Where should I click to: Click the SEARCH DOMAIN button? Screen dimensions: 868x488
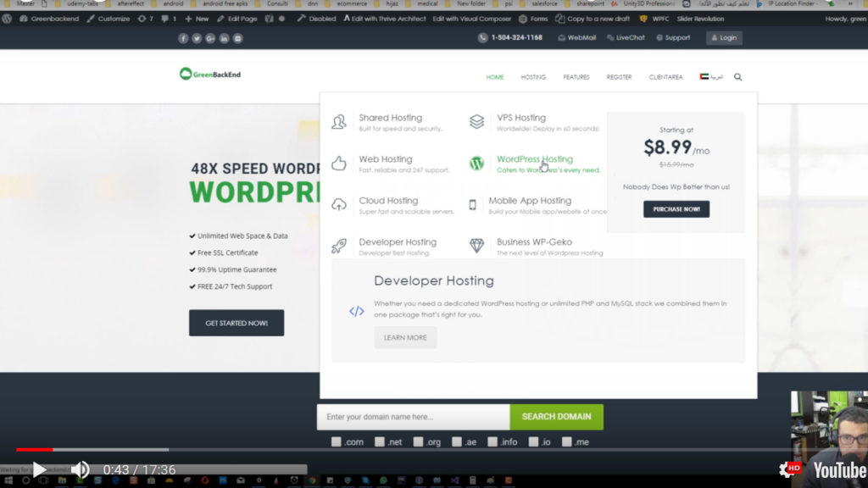pos(556,417)
